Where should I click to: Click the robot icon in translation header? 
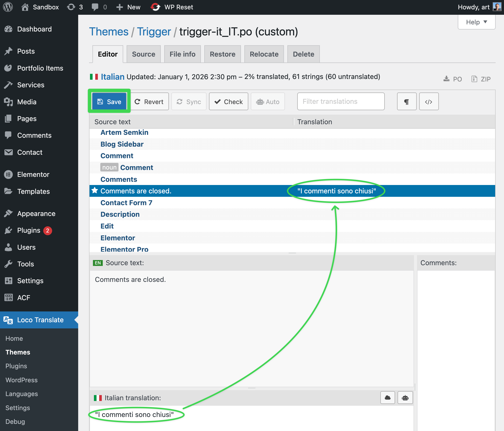405,398
